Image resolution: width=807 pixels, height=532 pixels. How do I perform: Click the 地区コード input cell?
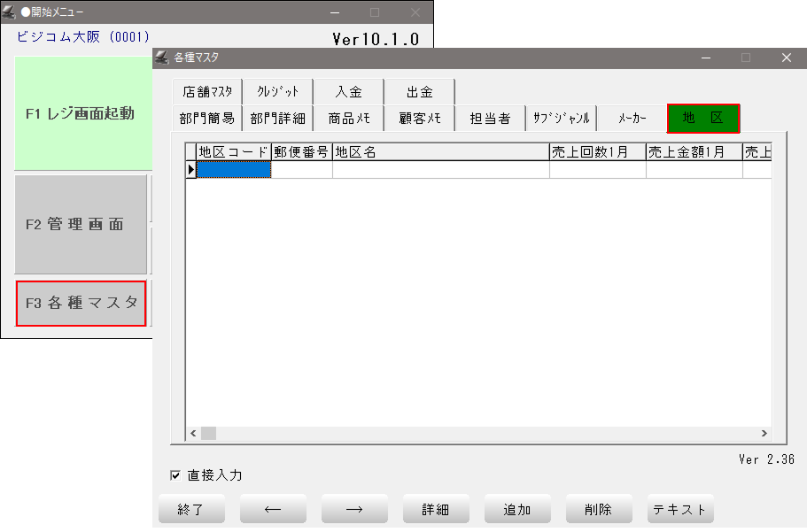[234, 170]
